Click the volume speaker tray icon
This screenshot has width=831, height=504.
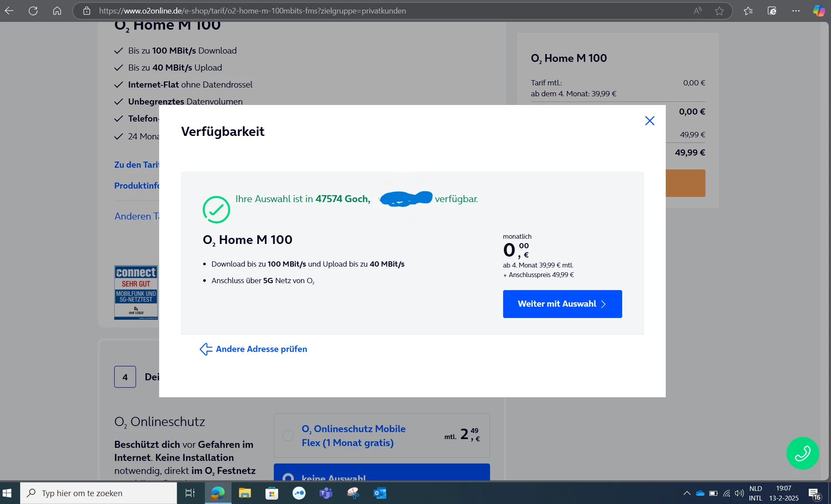(x=739, y=493)
